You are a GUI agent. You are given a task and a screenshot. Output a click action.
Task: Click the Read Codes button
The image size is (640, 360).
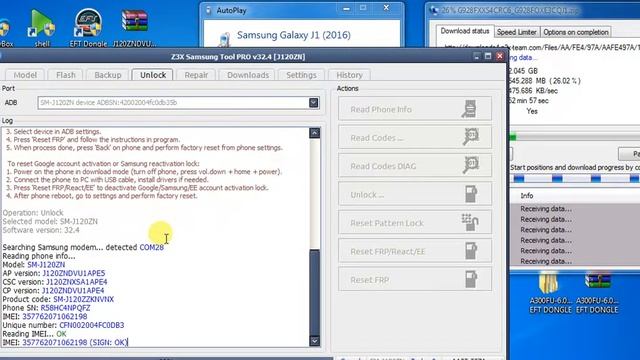pyautogui.click(x=415, y=138)
